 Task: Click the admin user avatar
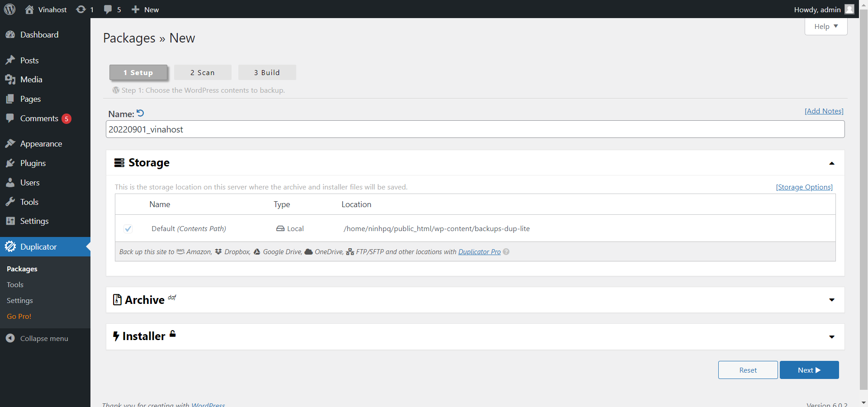coord(849,9)
